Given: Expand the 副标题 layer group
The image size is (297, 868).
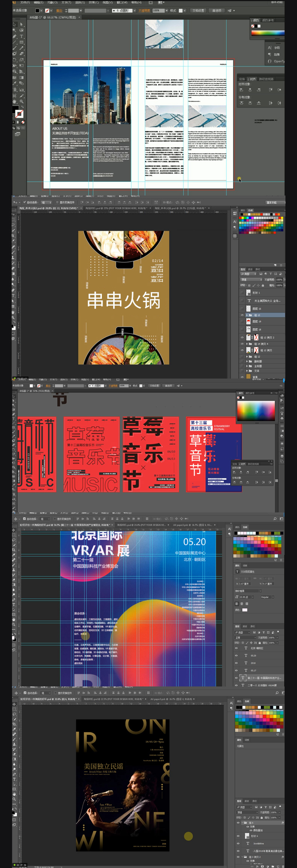Looking at the screenshot, I should click(247, 361).
